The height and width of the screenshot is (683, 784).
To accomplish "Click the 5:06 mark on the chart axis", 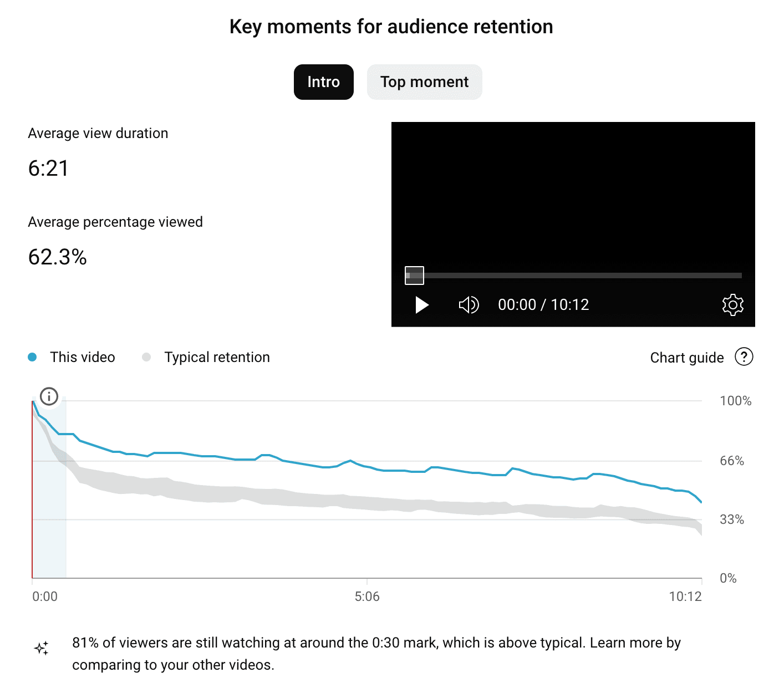I will point(368,597).
